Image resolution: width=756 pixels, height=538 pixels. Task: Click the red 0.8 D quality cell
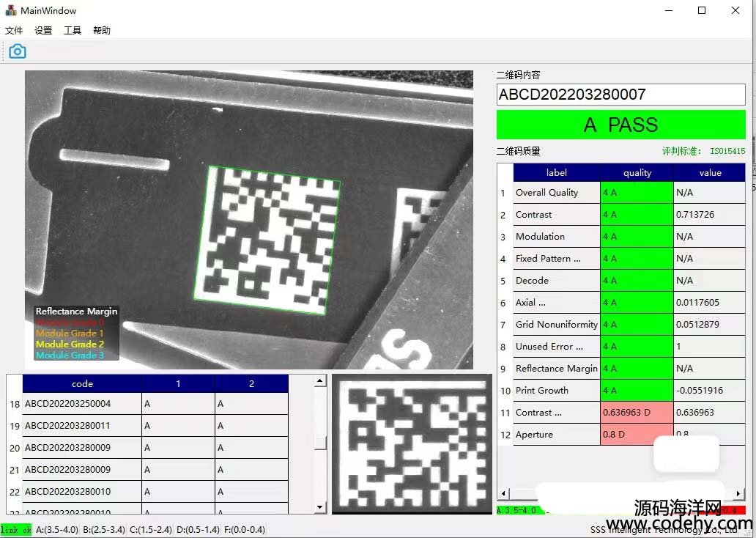pyautogui.click(x=637, y=434)
